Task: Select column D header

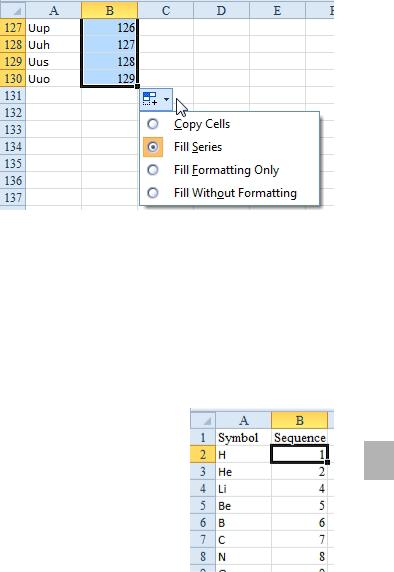Action: click(x=221, y=10)
